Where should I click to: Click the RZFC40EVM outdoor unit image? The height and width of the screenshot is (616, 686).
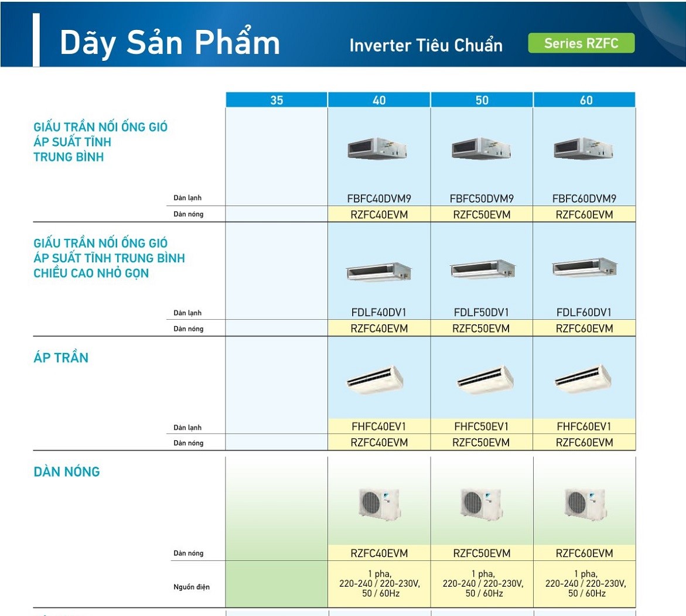[x=379, y=504]
